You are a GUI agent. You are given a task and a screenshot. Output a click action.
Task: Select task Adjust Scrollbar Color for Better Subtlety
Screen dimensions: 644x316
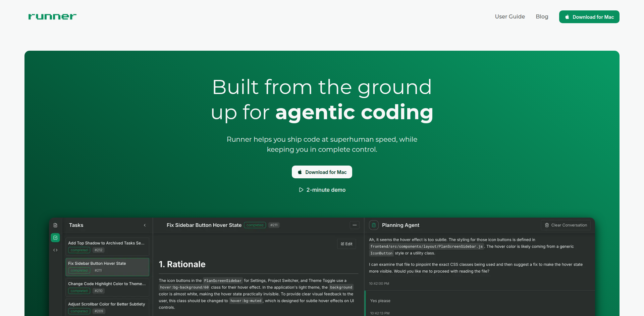[107, 307]
